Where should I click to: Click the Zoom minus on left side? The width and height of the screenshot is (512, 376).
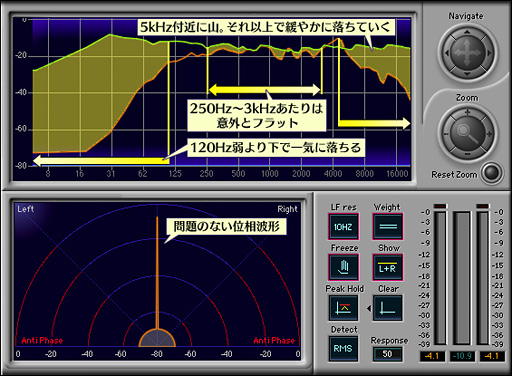[446, 134]
